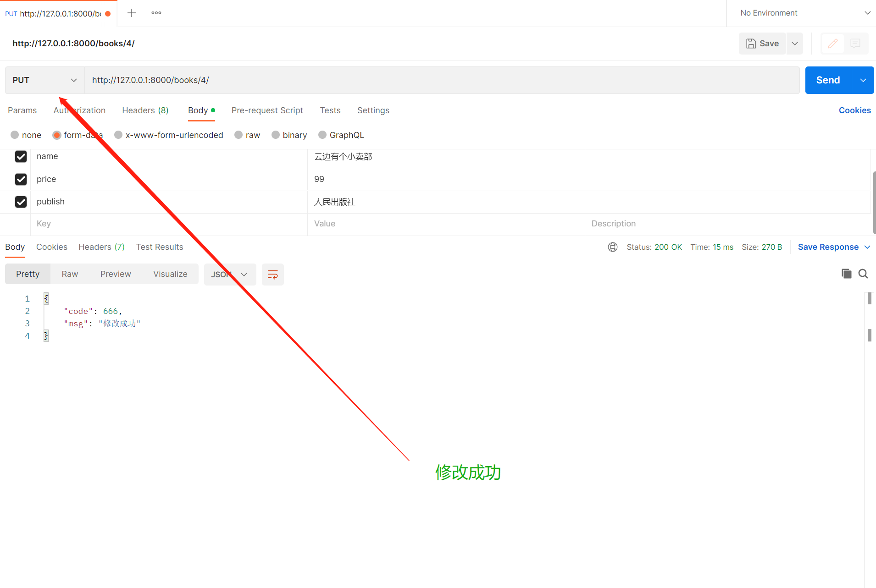The image size is (876, 588).
Task: Click the network globe icon beside Status
Action: [613, 247]
